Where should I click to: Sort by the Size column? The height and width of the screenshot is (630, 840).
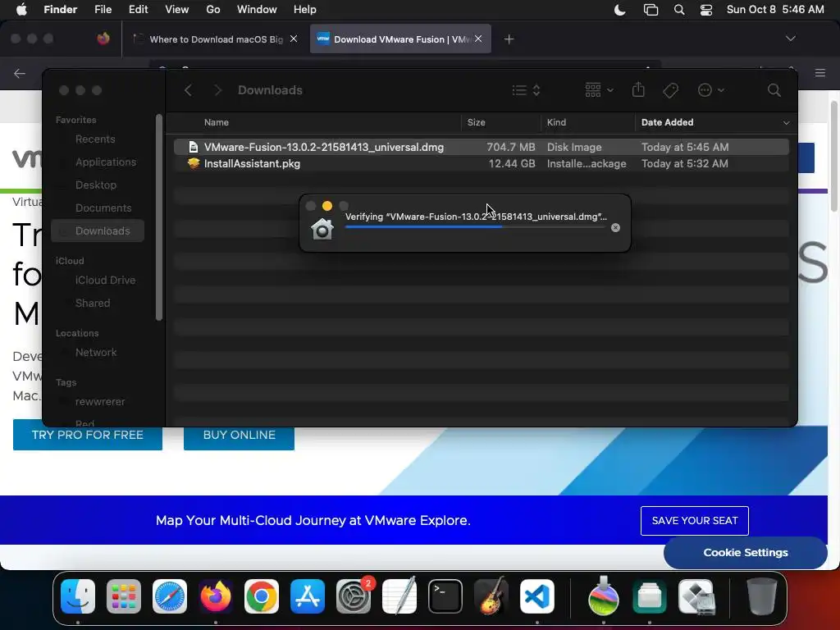[477, 122]
